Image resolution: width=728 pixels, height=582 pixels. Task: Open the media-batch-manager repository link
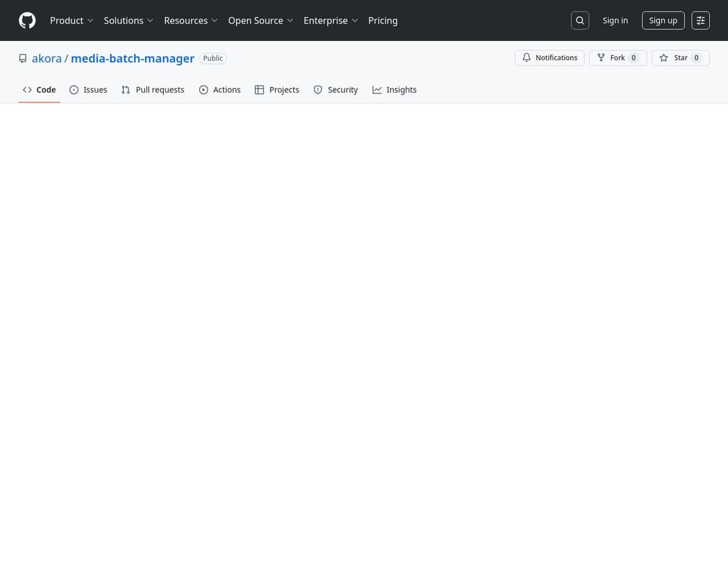(132, 59)
